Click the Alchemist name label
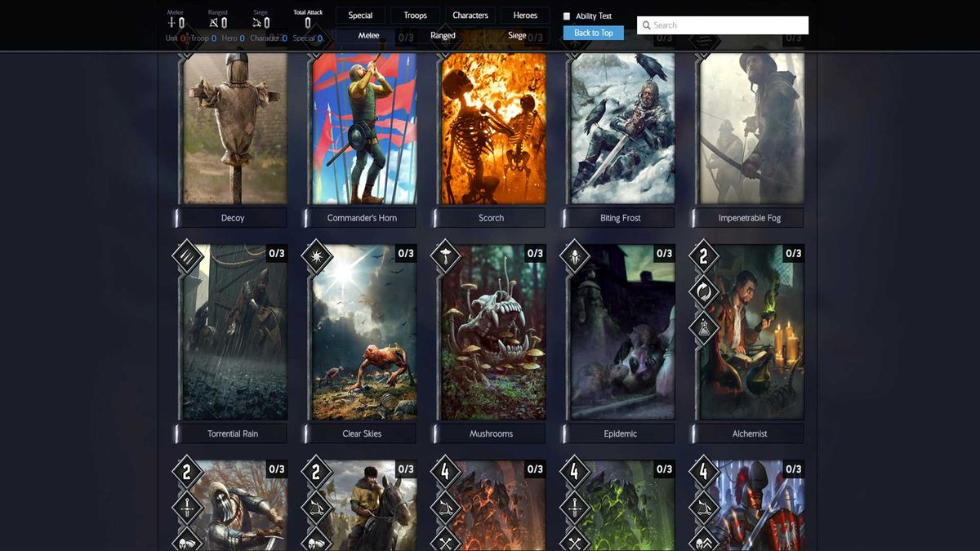Viewport: 980px width, 551px height. 749,433
